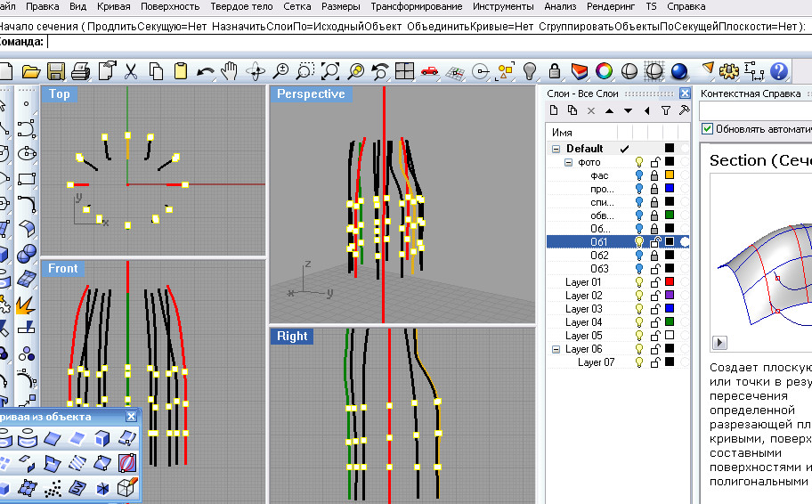Select the Pan hand tool
Viewport: 812px width, 504px height.
(230, 71)
